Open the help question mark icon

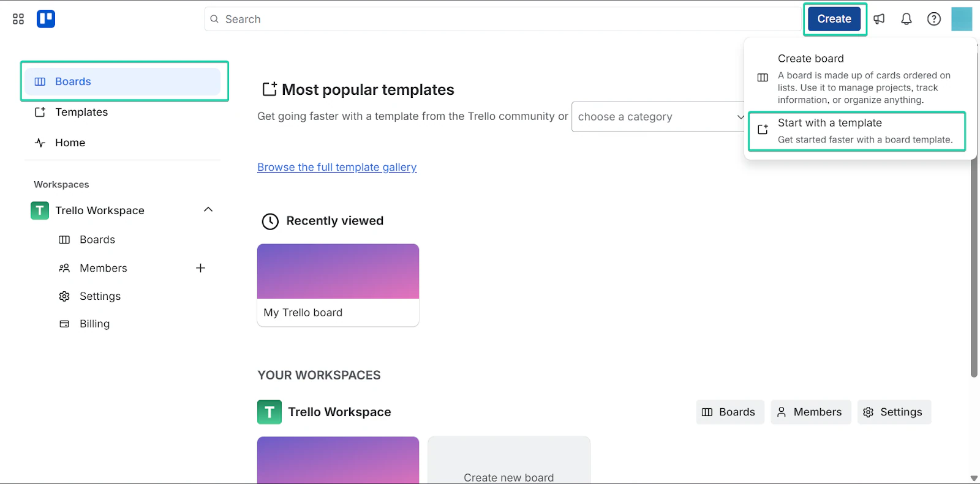(x=934, y=19)
